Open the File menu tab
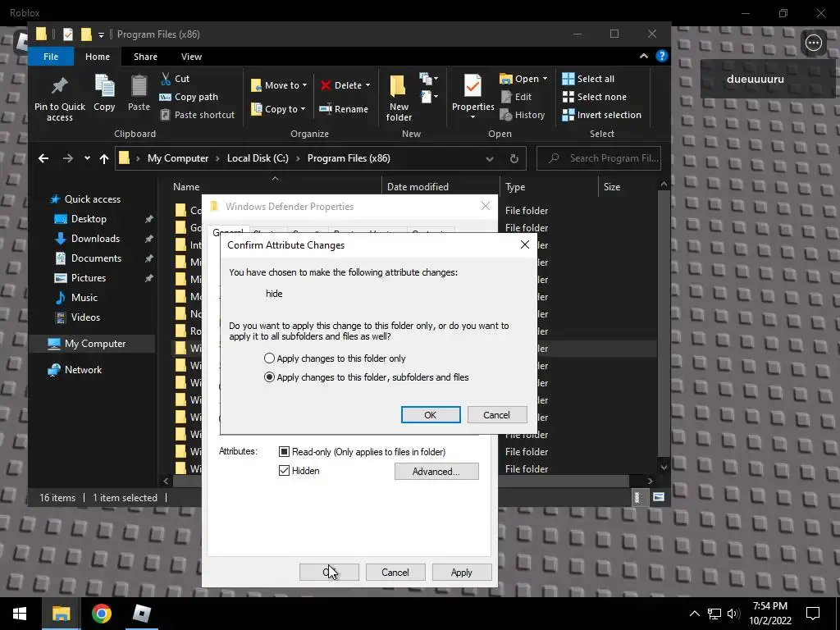 (51, 57)
